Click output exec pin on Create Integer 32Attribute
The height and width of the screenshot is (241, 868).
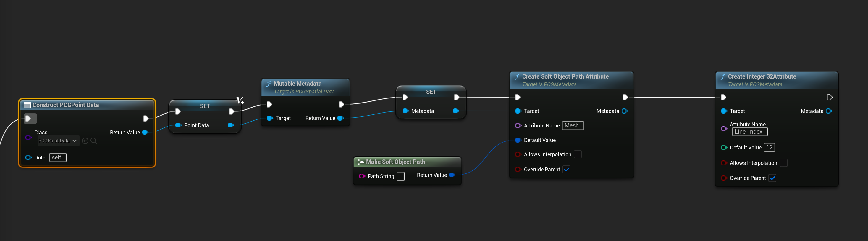coord(829,98)
